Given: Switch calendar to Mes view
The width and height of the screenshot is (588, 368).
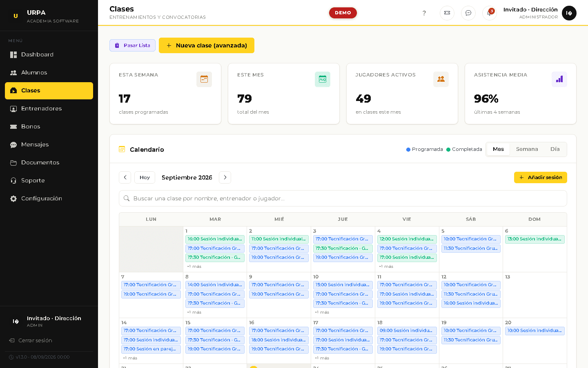Looking at the screenshot, I should click(x=498, y=149).
